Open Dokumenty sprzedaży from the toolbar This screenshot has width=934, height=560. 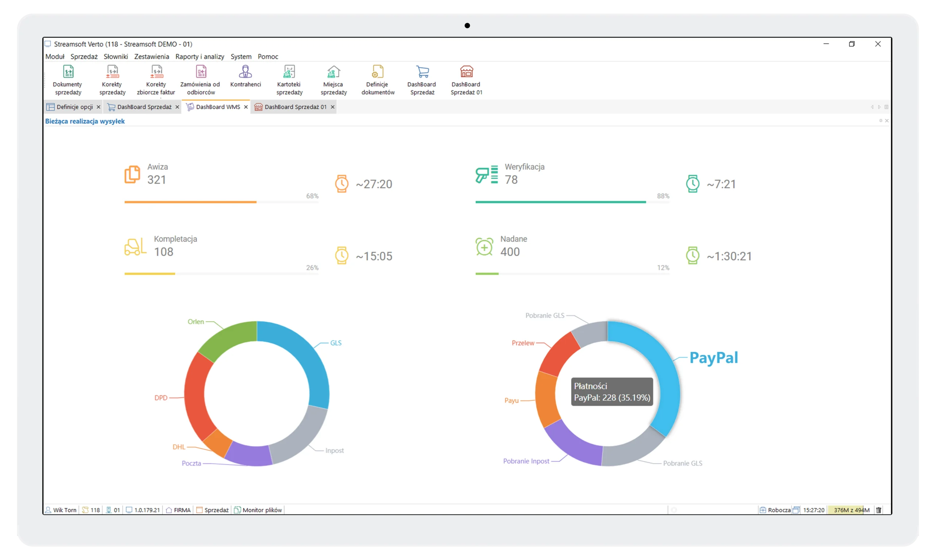coord(67,79)
